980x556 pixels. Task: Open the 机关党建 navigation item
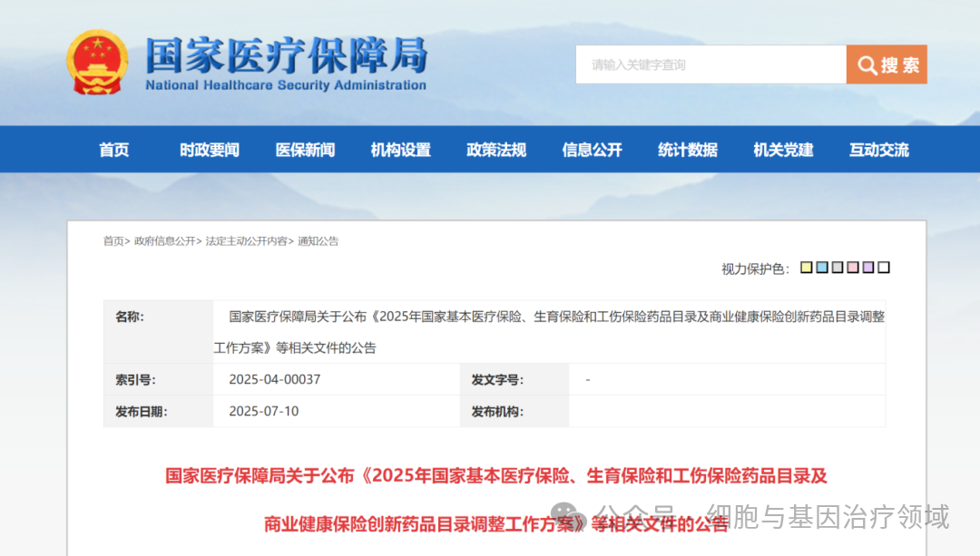(x=783, y=150)
